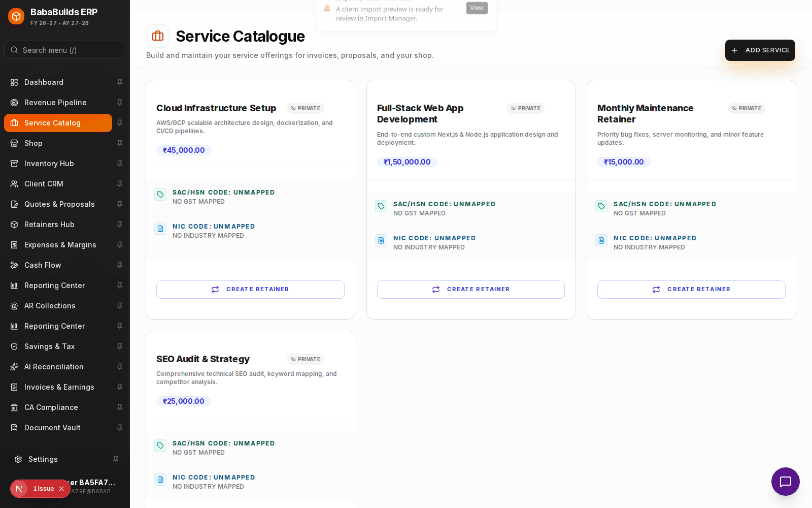
Task: Click the NIC code icon on Monthly Maintenance Retainer
Action: 601,240
